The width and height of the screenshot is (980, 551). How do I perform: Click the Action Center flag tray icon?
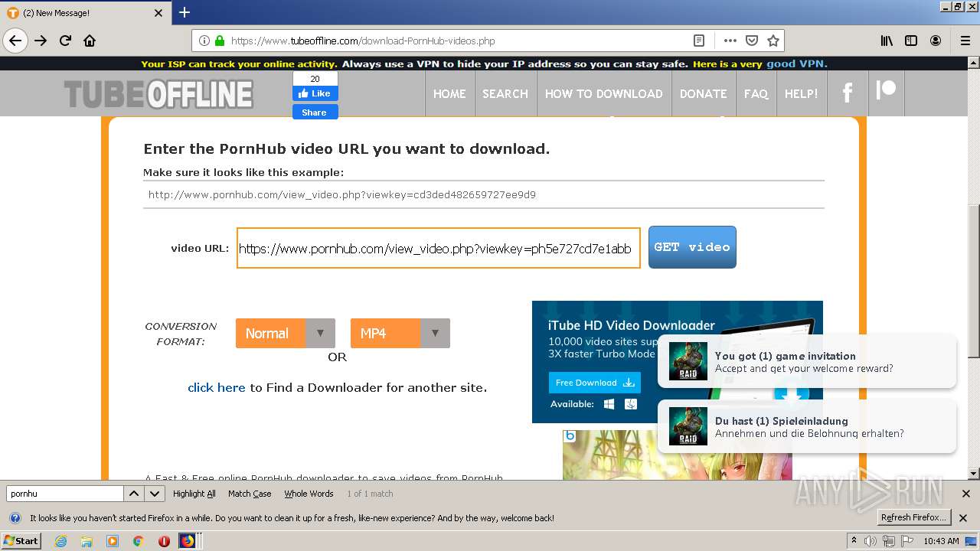(908, 541)
